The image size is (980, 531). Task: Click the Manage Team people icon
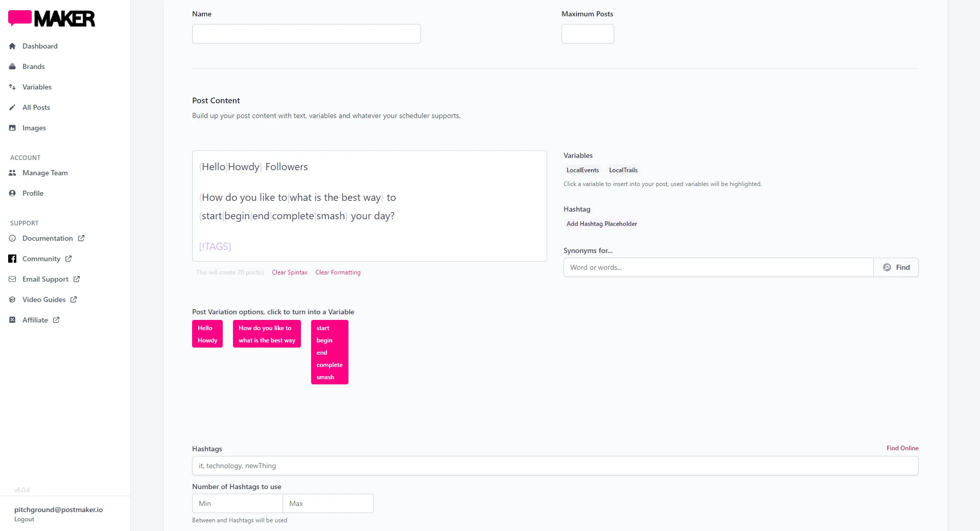[x=12, y=173]
